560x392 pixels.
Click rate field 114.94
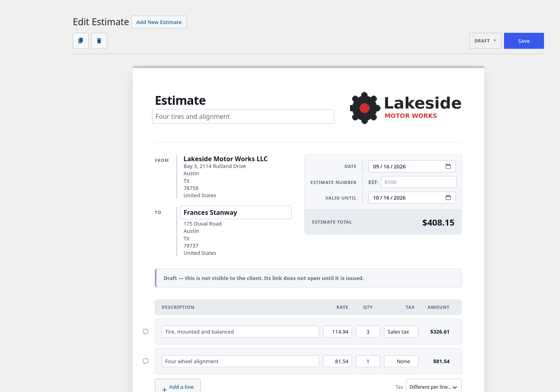coord(338,332)
